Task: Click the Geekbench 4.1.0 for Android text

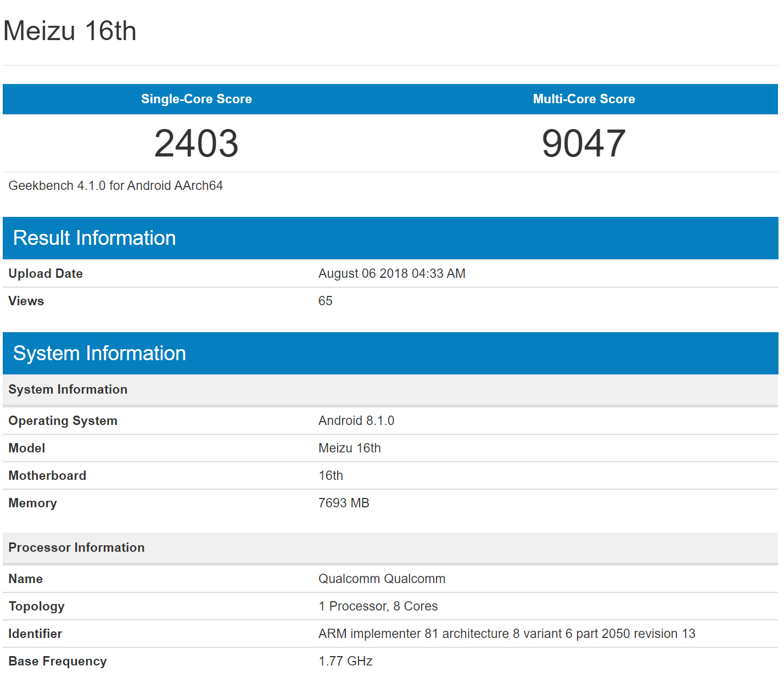Action: (x=115, y=186)
